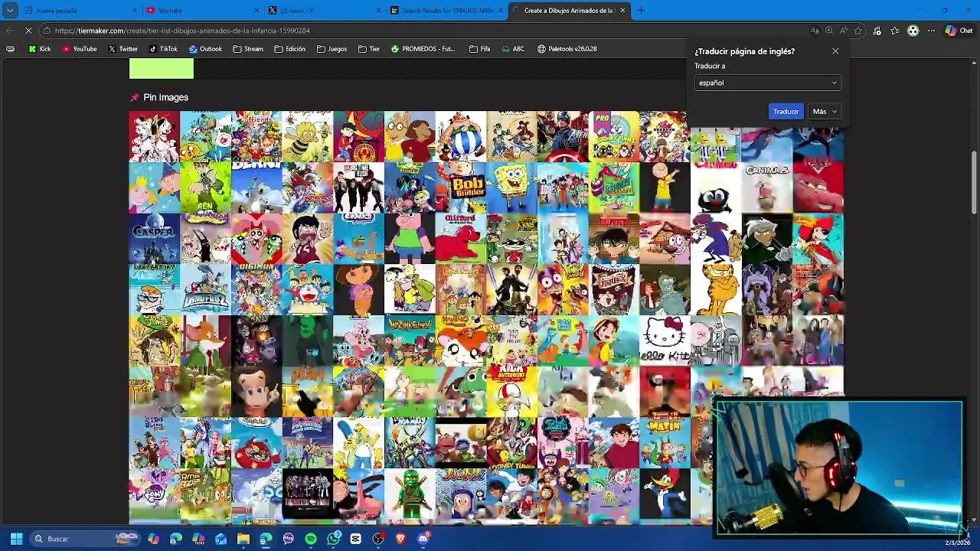
Task: Open the tab actions menu dropdown
Action: [x=10, y=11]
